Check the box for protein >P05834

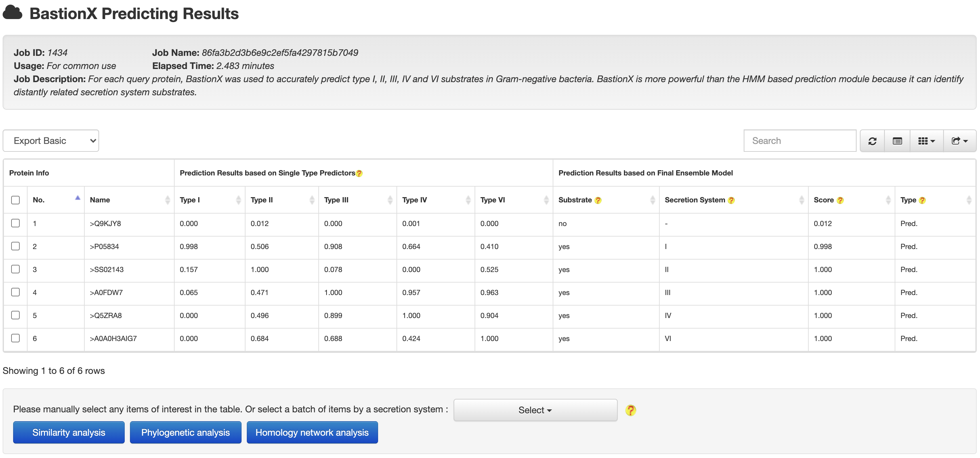point(16,246)
